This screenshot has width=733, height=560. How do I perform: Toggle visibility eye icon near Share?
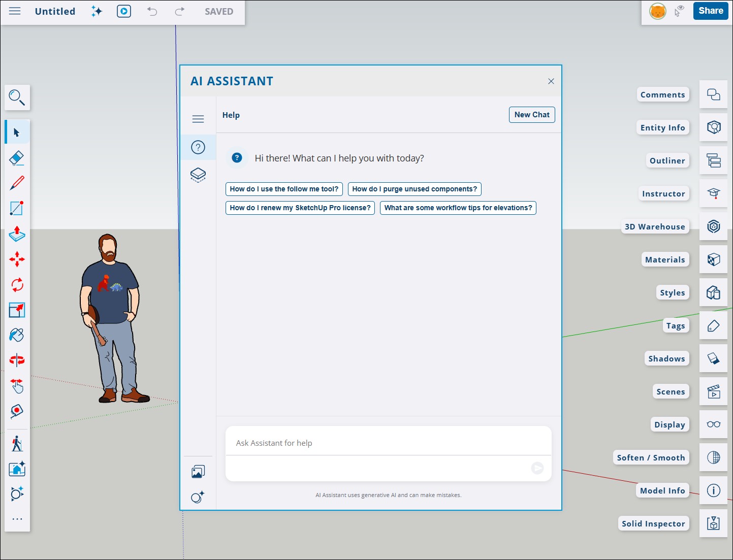[679, 11]
